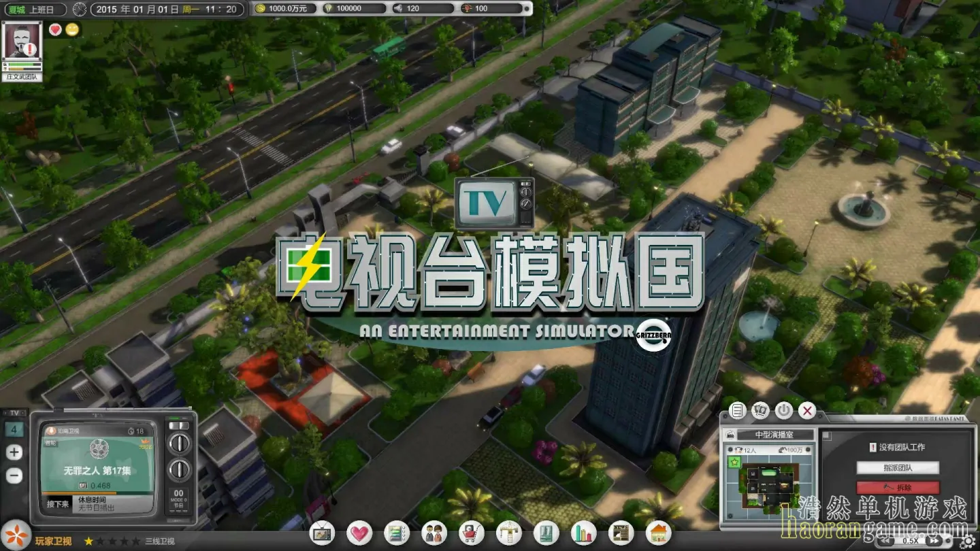Open the orange house home icon
This screenshot has height=551, width=980.
pyautogui.click(x=657, y=533)
